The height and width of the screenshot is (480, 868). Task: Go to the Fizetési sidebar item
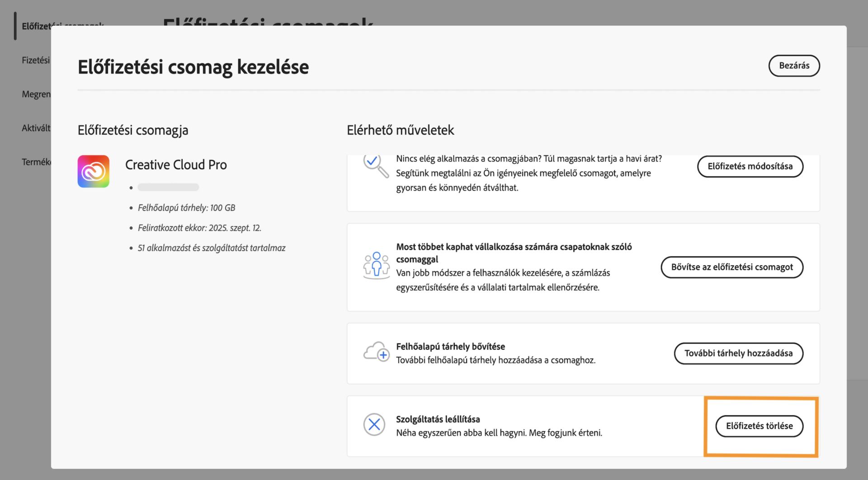click(36, 60)
